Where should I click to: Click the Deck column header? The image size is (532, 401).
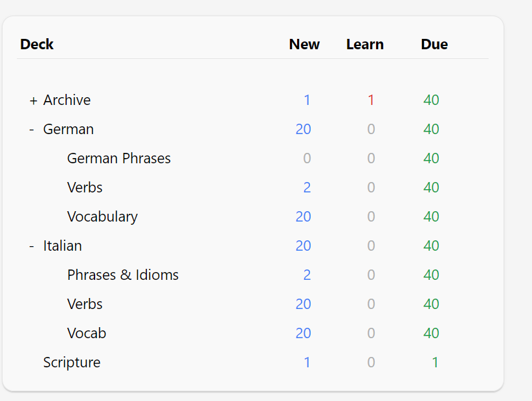[x=37, y=44]
